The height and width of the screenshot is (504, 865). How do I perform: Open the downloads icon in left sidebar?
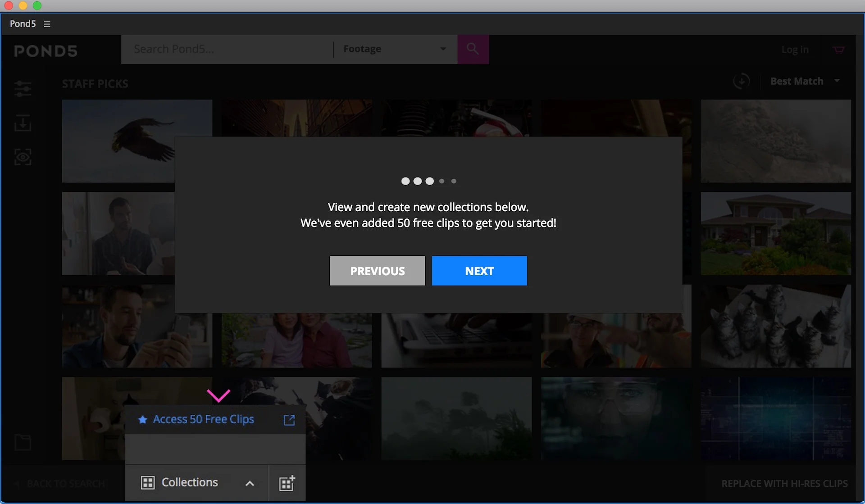point(23,123)
